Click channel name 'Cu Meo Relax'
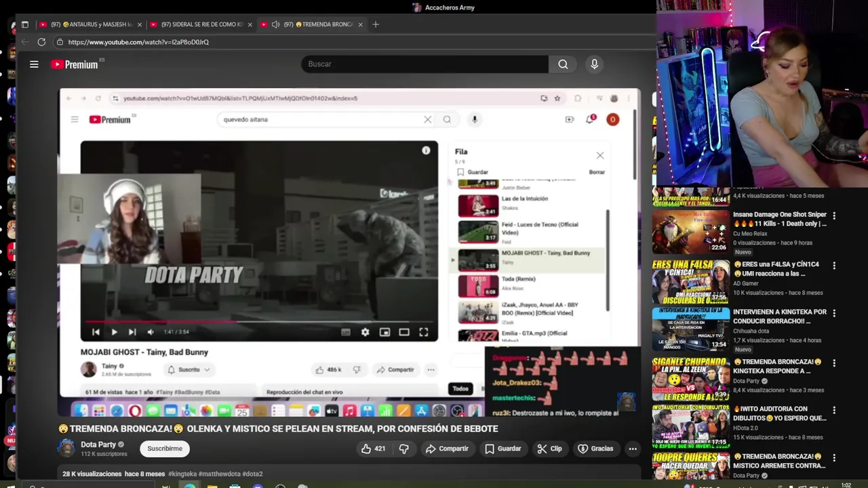Viewport: 868px width, 488px height. pos(750,234)
